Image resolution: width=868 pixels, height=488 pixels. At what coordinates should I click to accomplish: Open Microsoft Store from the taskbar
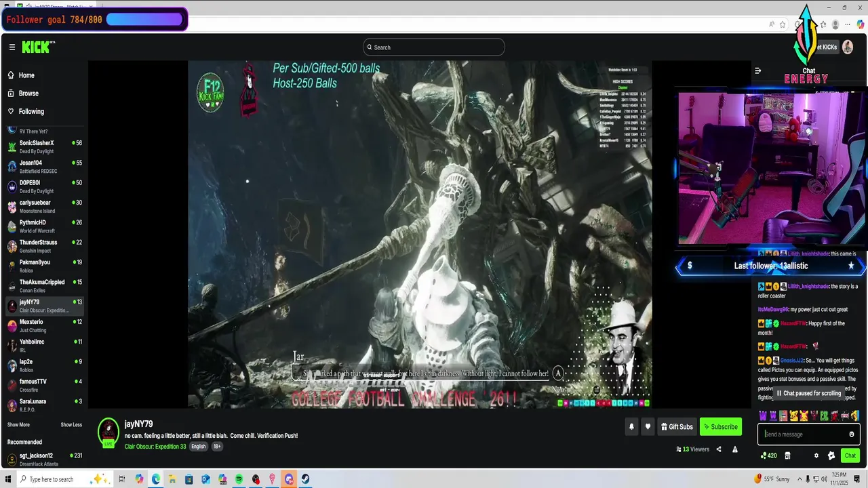point(189,479)
